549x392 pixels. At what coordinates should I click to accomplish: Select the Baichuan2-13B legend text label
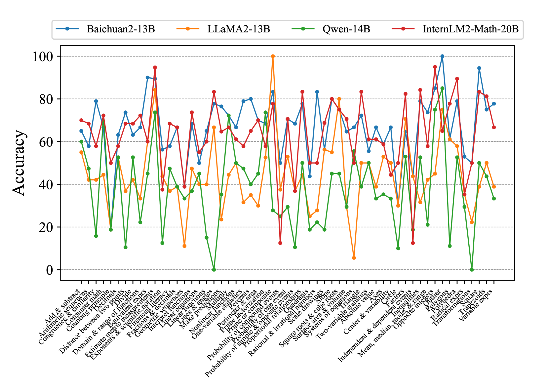121,29
